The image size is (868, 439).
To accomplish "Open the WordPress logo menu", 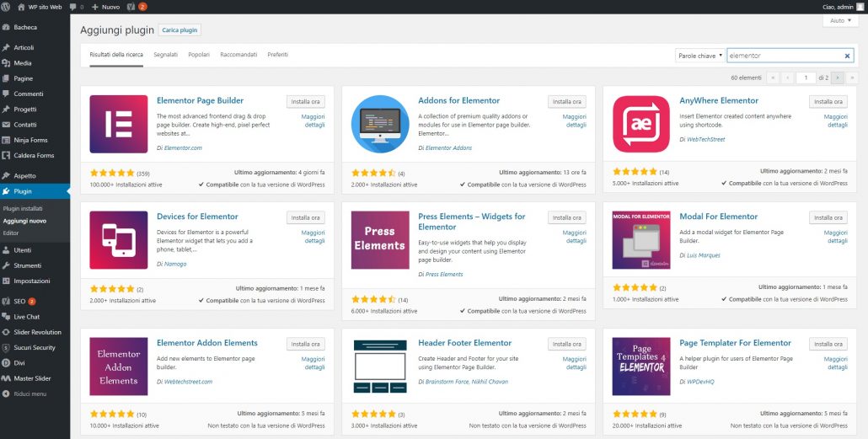I will [6, 7].
